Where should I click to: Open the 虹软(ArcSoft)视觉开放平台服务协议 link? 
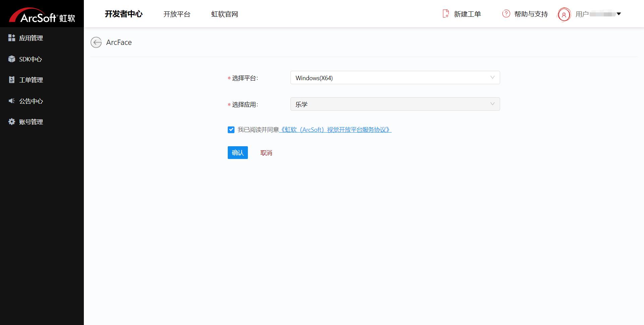pyautogui.click(x=335, y=130)
